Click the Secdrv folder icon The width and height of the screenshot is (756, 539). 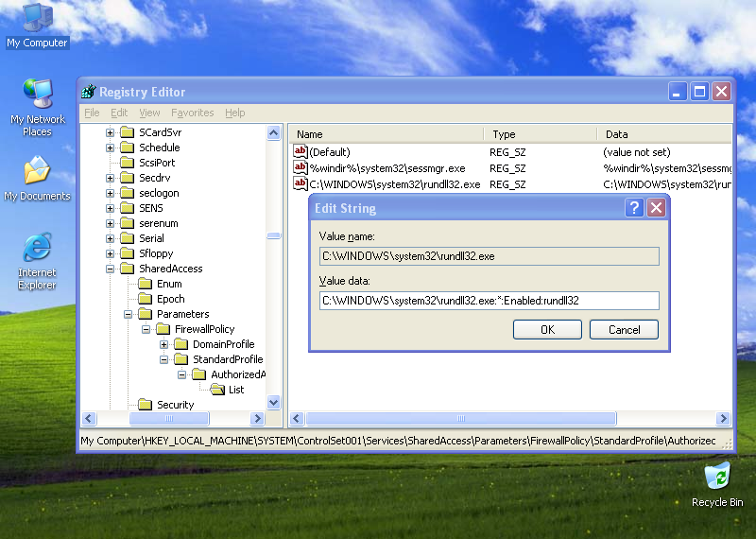pos(128,178)
